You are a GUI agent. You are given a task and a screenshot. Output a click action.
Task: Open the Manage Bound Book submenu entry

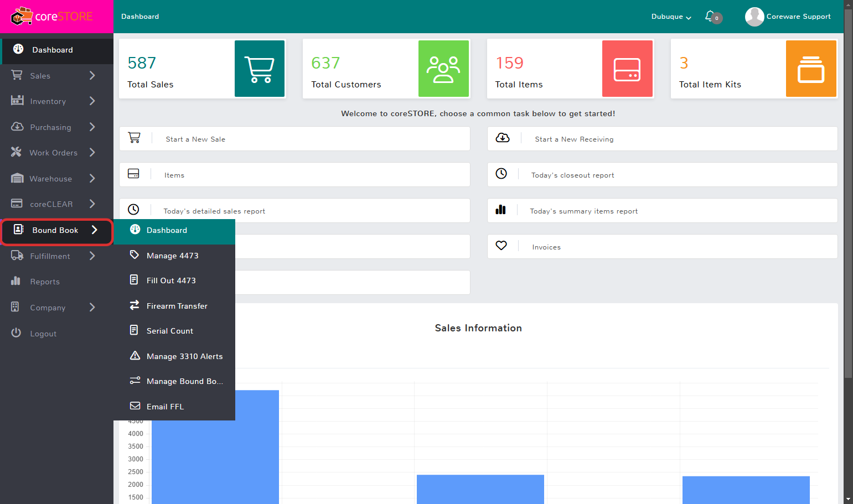[x=174, y=381]
